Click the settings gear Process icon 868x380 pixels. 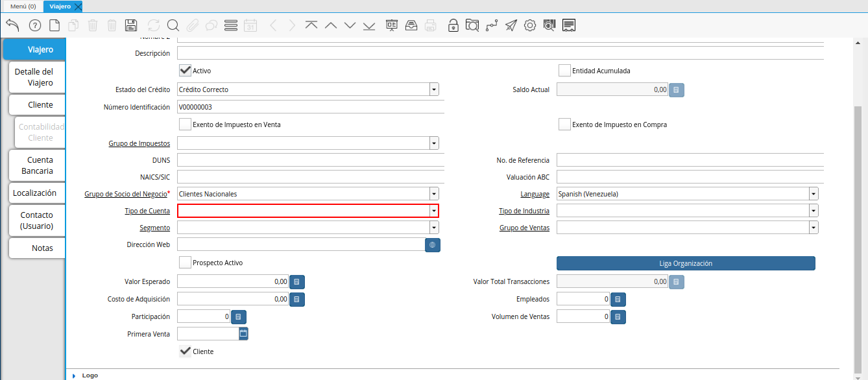click(x=530, y=25)
